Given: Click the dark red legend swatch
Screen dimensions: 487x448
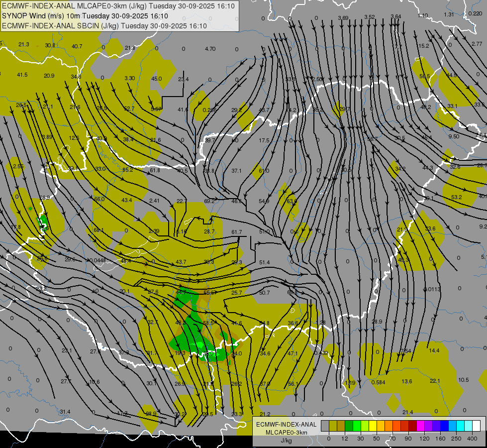Looking at the screenshot, I should click(412, 426).
